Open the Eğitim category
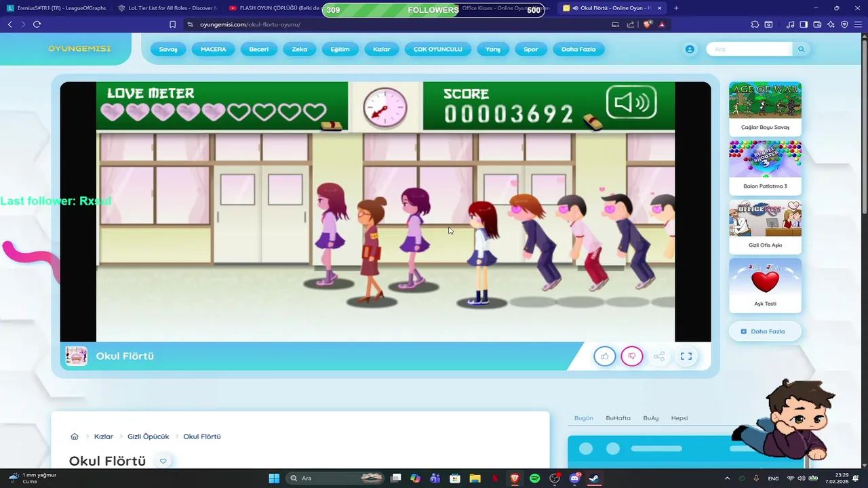 coord(340,49)
